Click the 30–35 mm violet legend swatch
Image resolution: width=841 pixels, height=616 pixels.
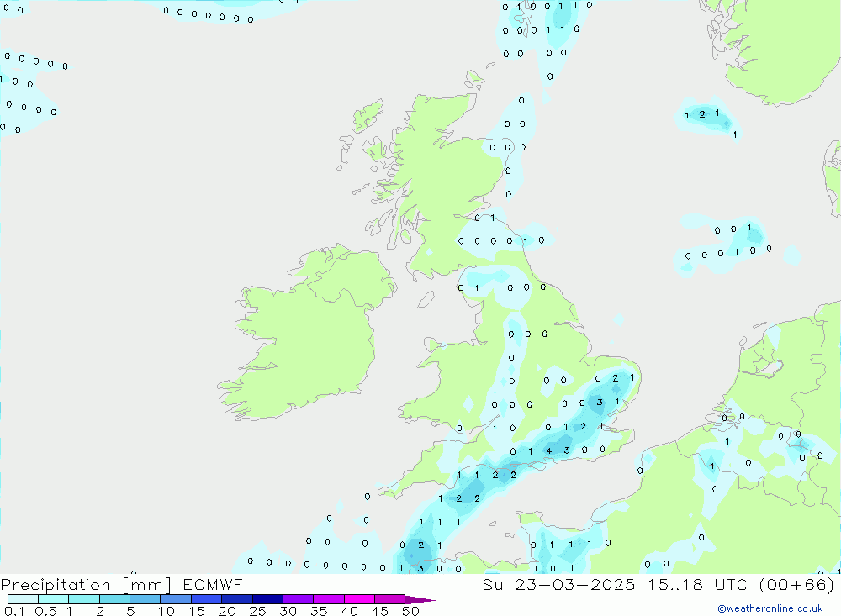coord(299,599)
